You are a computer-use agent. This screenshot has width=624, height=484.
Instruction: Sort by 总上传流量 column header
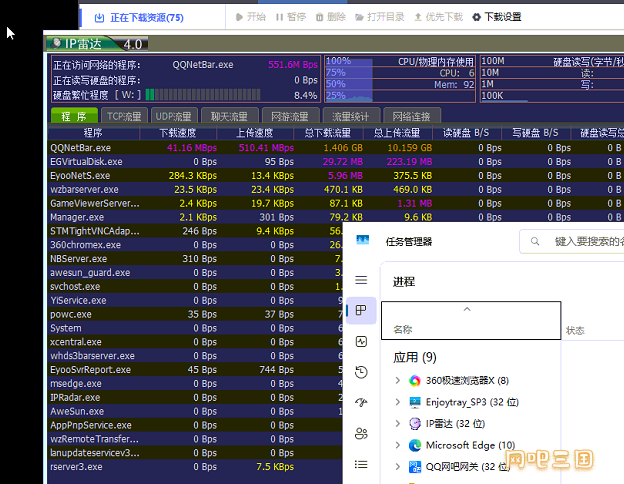click(397, 133)
